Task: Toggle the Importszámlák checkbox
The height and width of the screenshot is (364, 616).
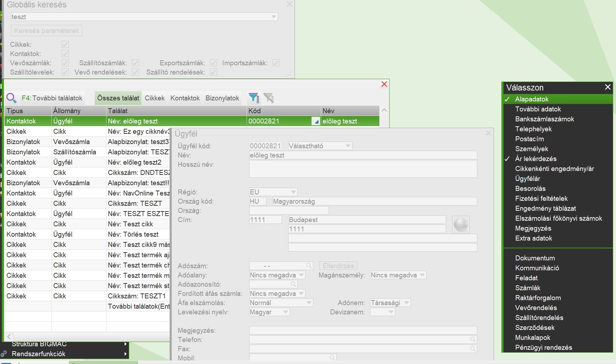Action: [x=276, y=63]
